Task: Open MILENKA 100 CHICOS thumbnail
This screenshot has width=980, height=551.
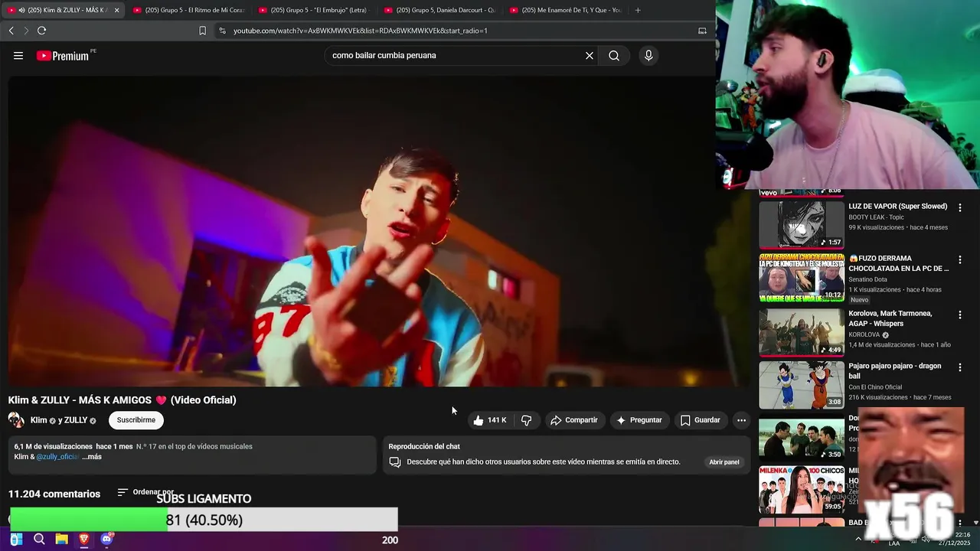Action: coord(802,489)
